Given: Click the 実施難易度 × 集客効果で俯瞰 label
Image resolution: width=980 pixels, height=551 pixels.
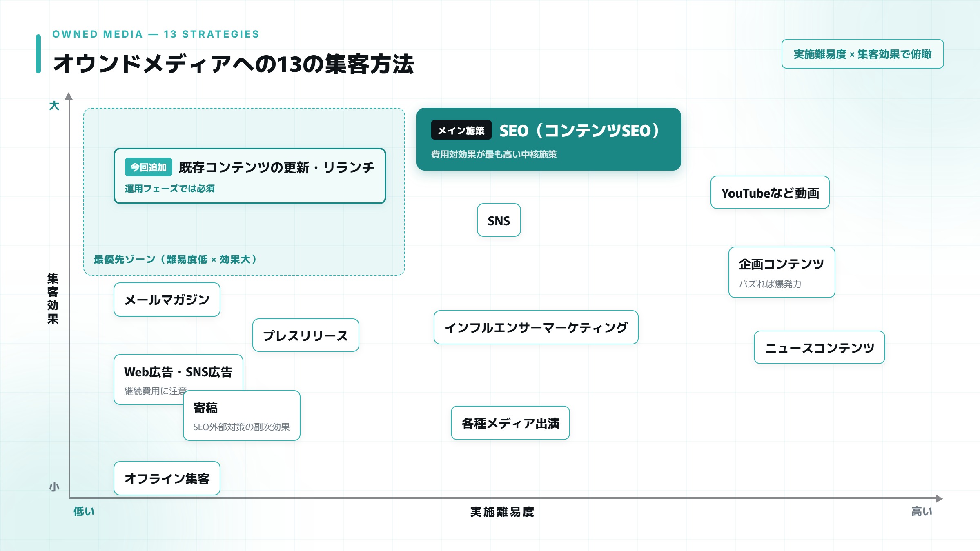Looking at the screenshot, I should click(x=862, y=54).
